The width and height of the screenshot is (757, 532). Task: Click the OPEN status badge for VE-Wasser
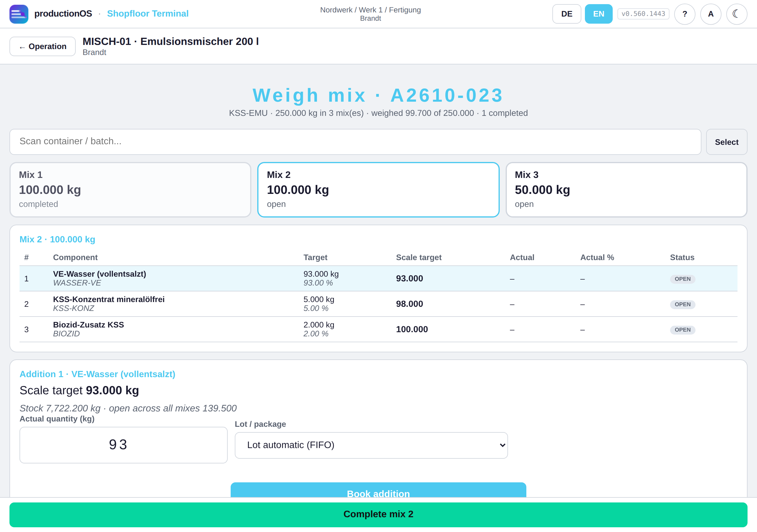tap(682, 279)
